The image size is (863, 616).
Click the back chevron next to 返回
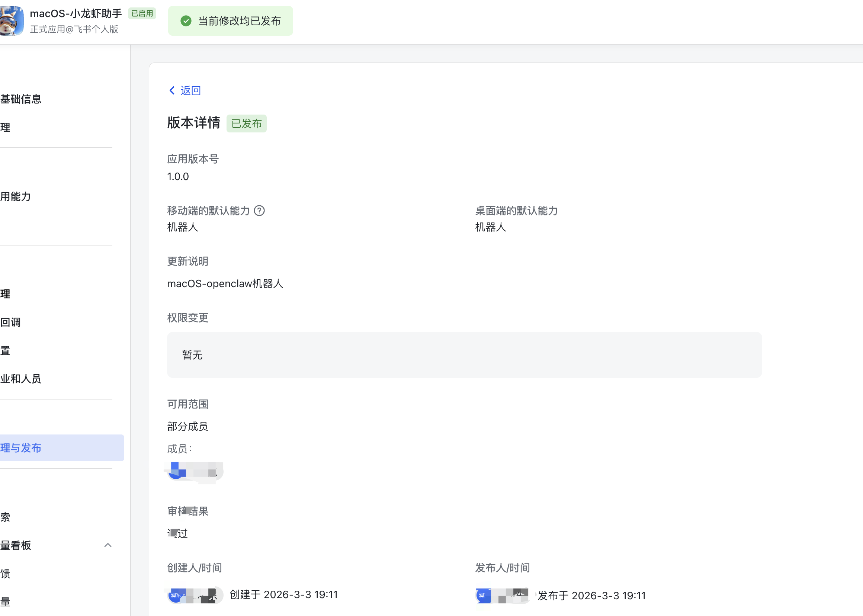pyautogui.click(x=172, y=90)
